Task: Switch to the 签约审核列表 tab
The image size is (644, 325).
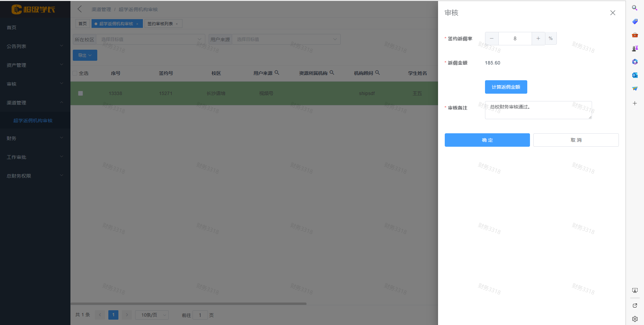Action: point(160,24)
